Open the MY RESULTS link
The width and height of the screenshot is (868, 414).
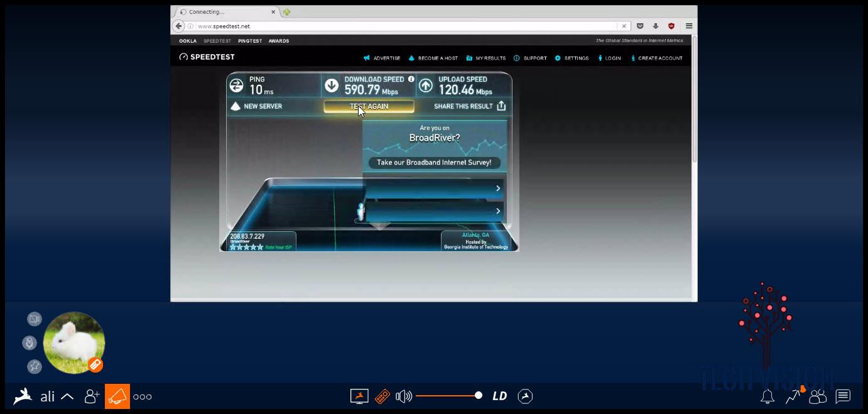pos(486,58)
